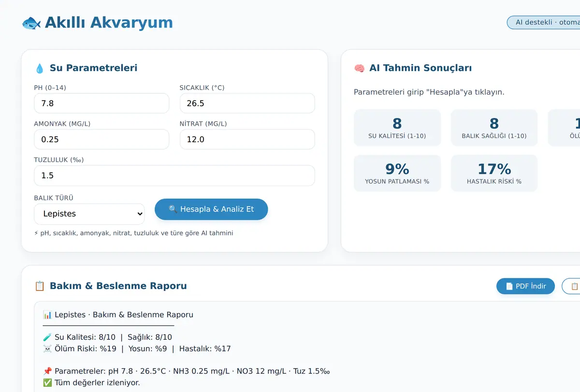Click the pushpin icon in the report
Image resolution: width=580 pixels, height=392 pixels.
coord(47,371)
